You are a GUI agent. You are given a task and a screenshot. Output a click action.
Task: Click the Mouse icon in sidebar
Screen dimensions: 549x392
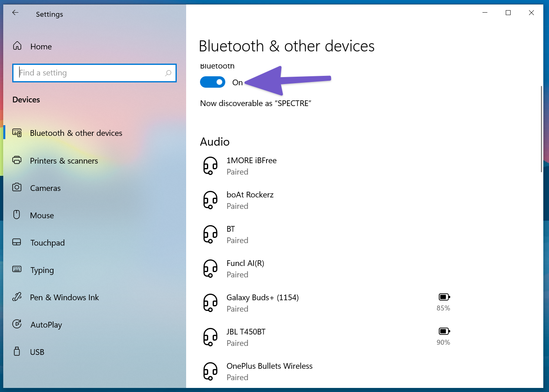(x=16, y=215)
